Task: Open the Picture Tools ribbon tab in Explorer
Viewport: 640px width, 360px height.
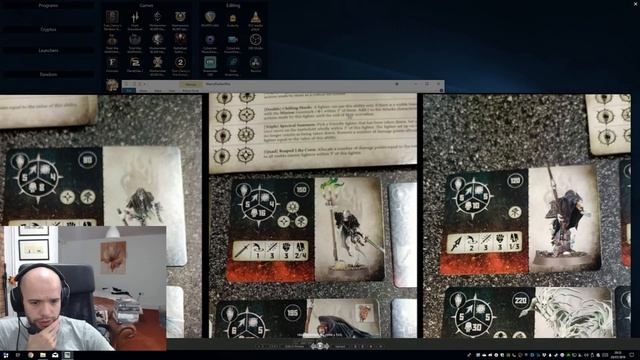Action: click(190, 90)
